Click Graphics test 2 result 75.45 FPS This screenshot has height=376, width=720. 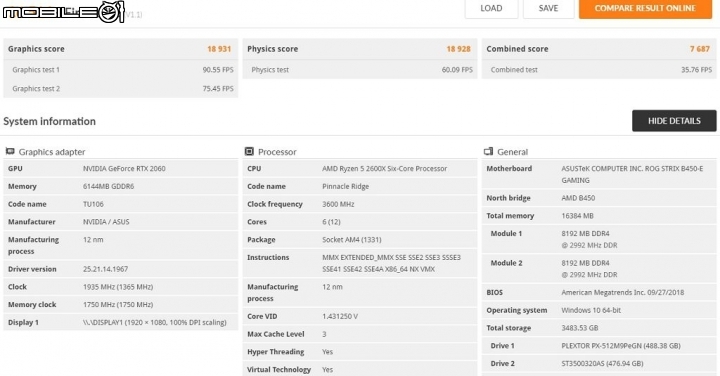[x=218, y=89]
